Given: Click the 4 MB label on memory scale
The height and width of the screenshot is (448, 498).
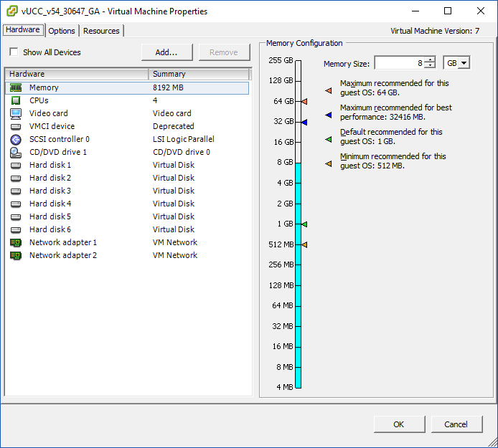Looking at the screenshot, I should pyautogui.click(x=285, y=387).
